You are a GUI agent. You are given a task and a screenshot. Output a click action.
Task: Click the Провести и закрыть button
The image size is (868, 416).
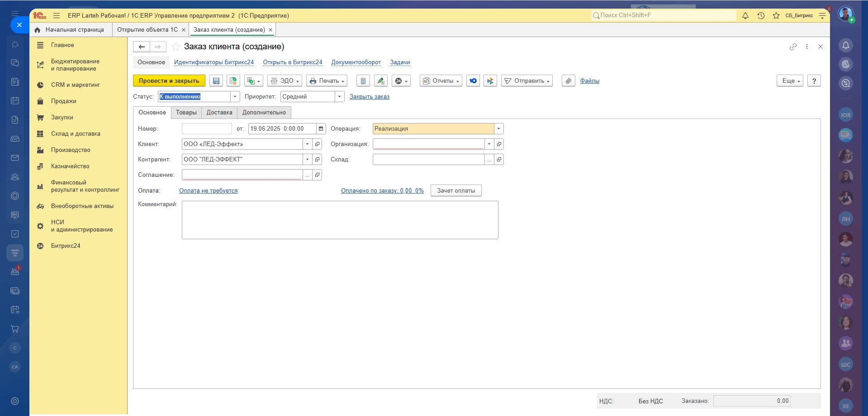169,81
